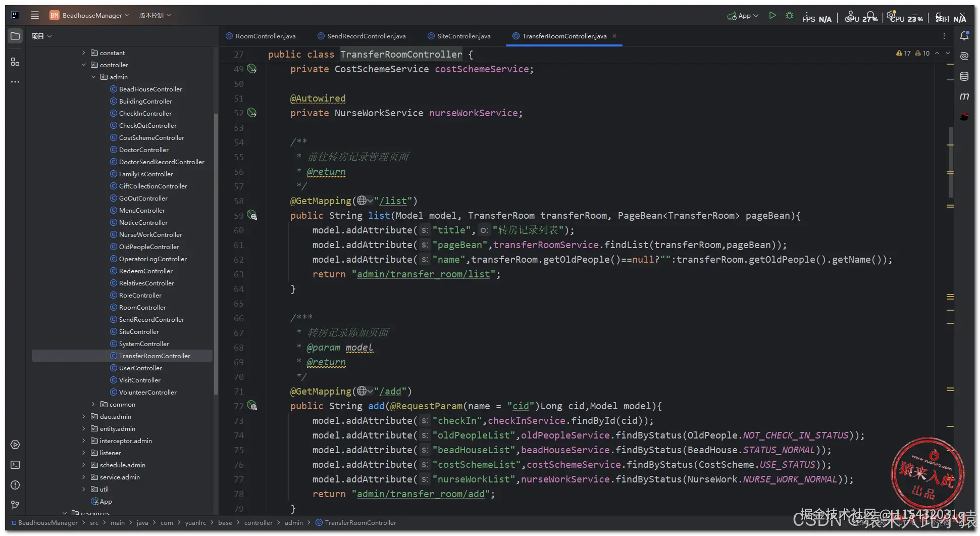Open BeadHouseController in the project tree

[150, 89]
